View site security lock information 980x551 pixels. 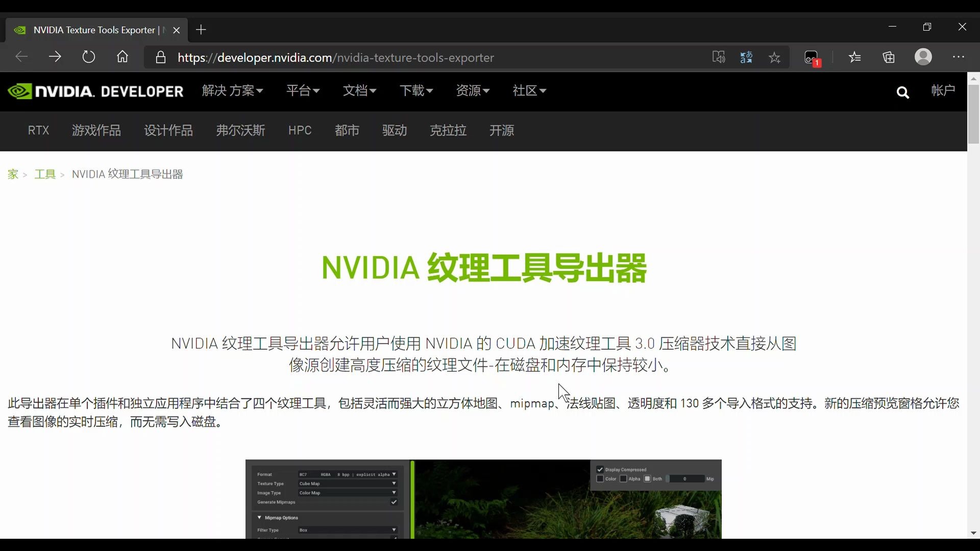click(161, 57)
